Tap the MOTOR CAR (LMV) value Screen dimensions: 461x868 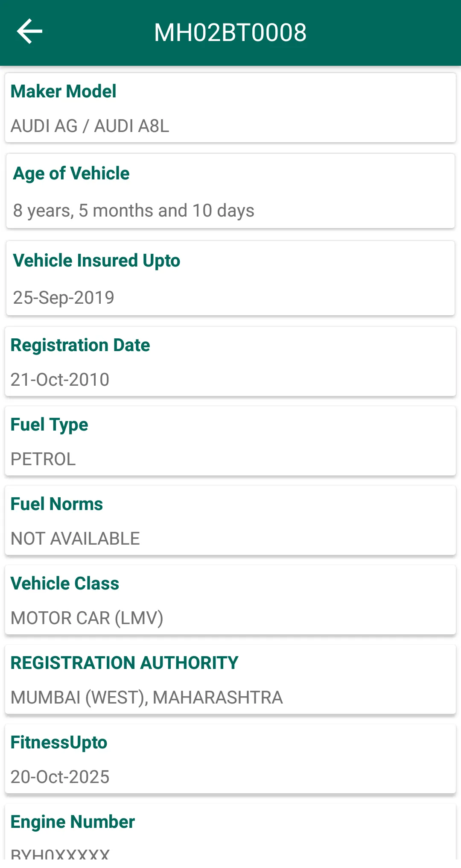[x=87, y=618]
